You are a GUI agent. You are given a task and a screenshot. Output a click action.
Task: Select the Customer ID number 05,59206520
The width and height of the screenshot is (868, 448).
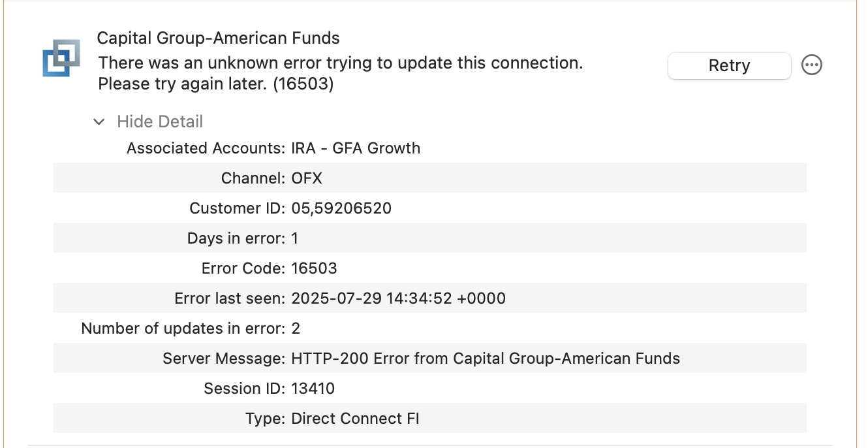[x=341, y=208]
